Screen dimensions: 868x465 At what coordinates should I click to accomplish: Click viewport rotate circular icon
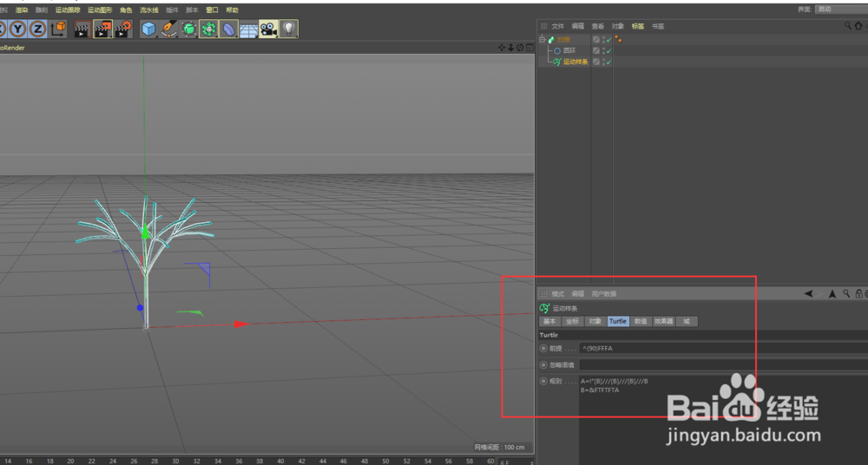(520, 48)
